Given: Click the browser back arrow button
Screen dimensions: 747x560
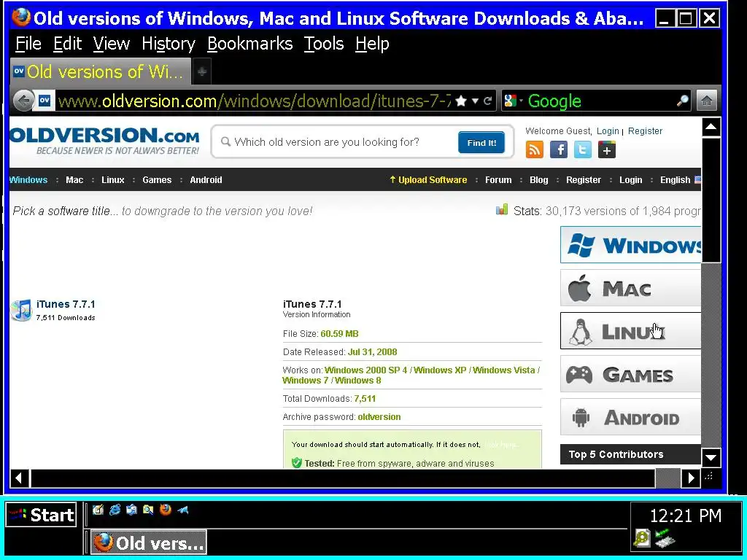Looking at the screenshot, I should 23,101.
